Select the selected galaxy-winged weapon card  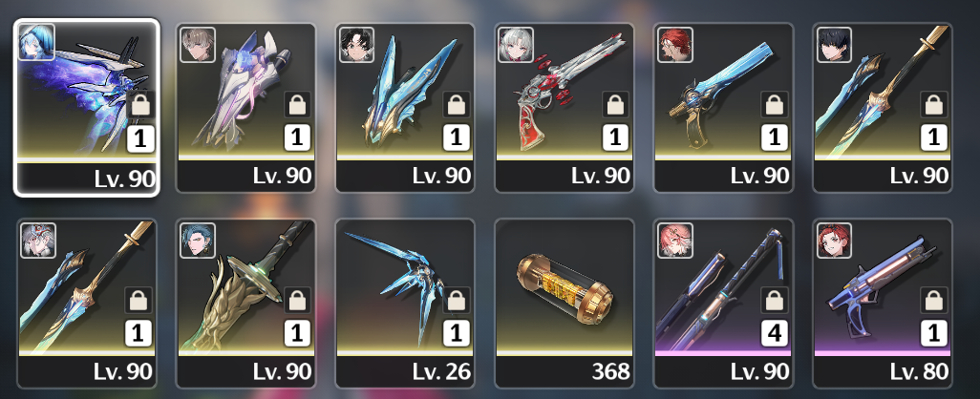(86, 108)
